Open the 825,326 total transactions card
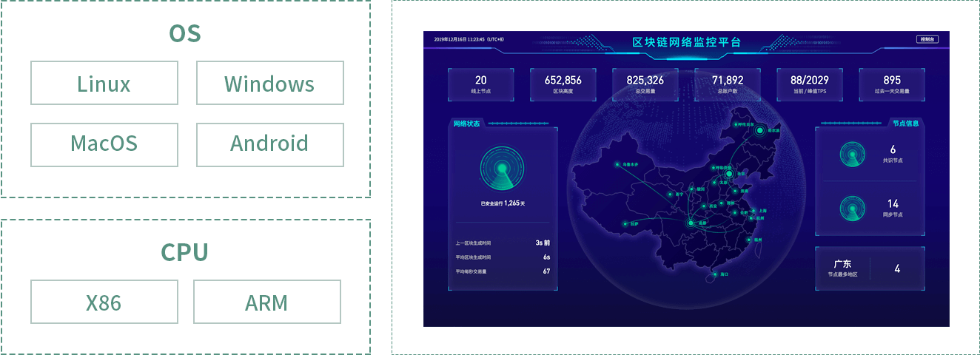980x355 pixels. (645, 84)
